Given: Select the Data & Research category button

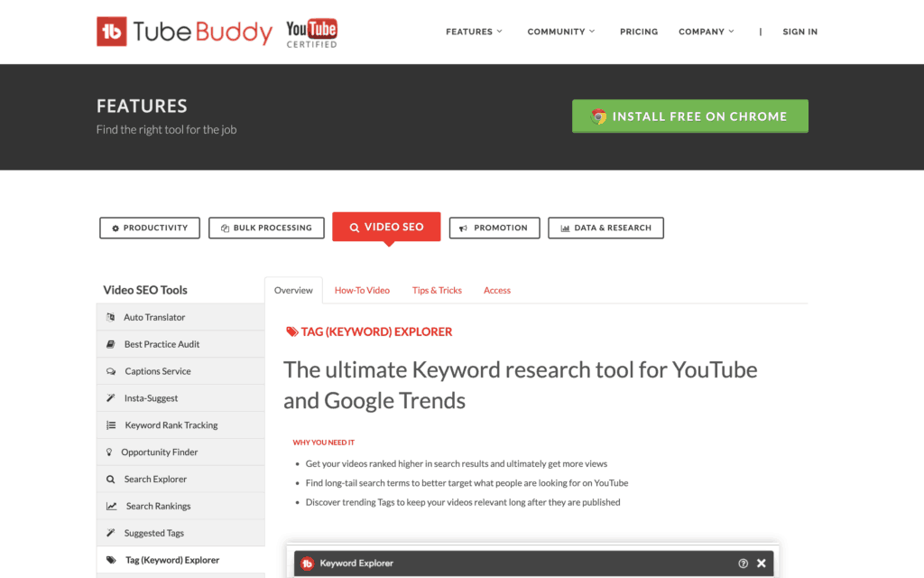Looking at the screenshot, I should pyautogui.click(x=605, y=228).
